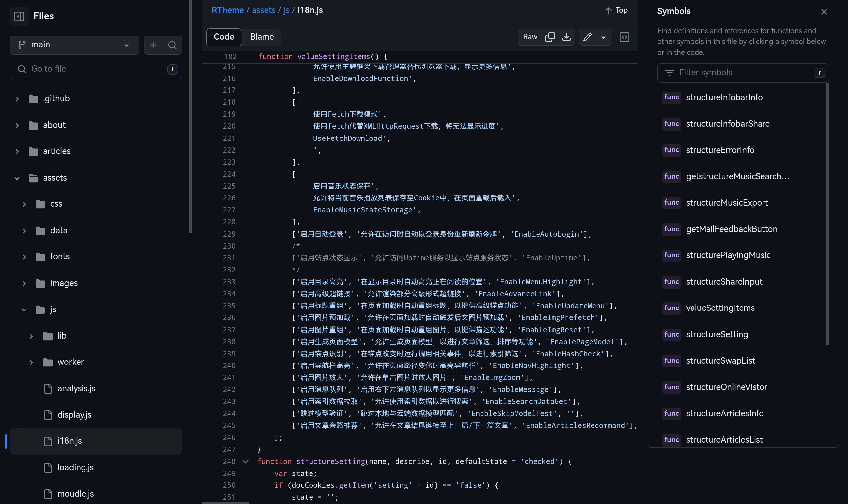The image size is (848, 504).
Task: Select structureInfobarInfo symbol
Action: tap(724, 97)
